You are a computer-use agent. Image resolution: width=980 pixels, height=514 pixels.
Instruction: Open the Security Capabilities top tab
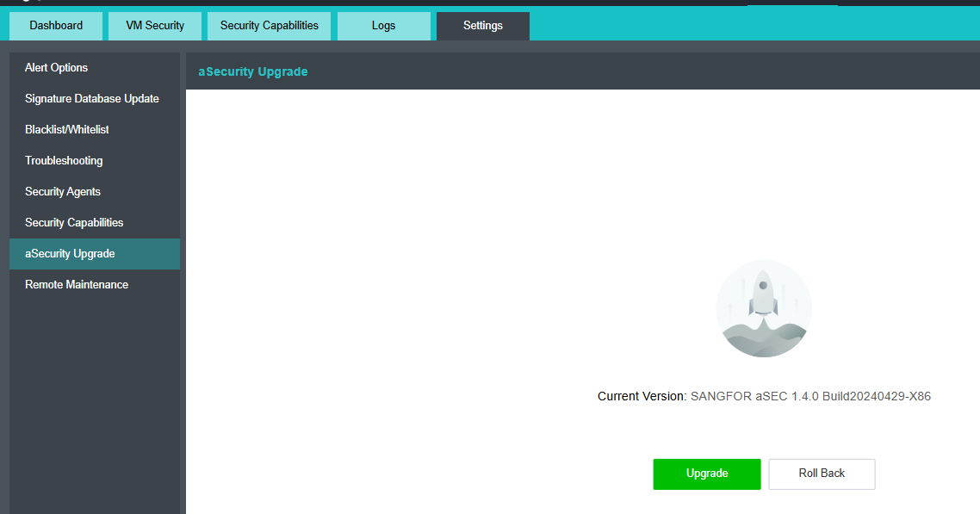[x=269, y=26]
